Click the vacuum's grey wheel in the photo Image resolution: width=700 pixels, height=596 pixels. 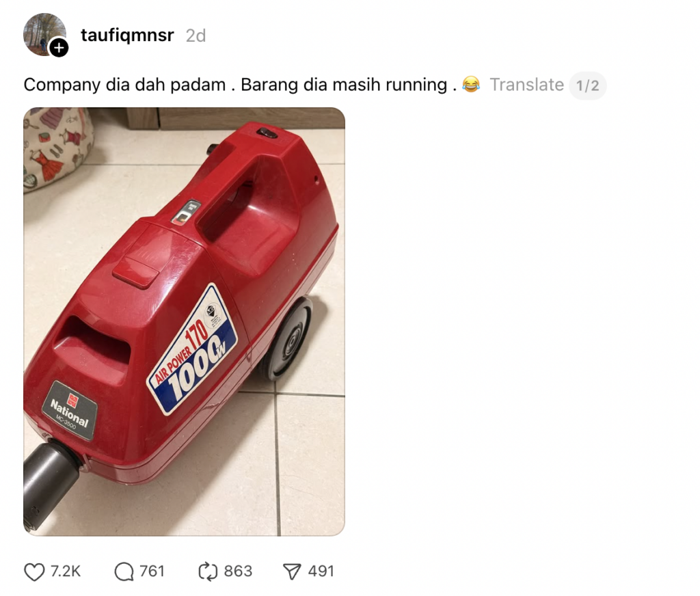pyautogui.click(x=286, y=339)
